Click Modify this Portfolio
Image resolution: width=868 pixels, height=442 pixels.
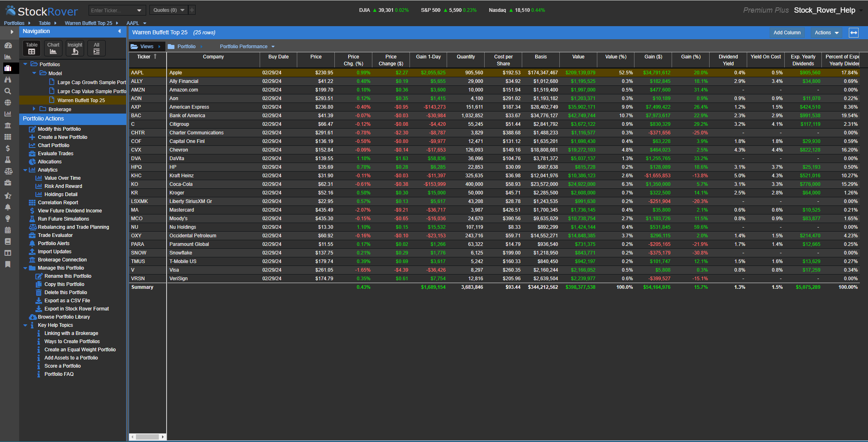point(59,129)
